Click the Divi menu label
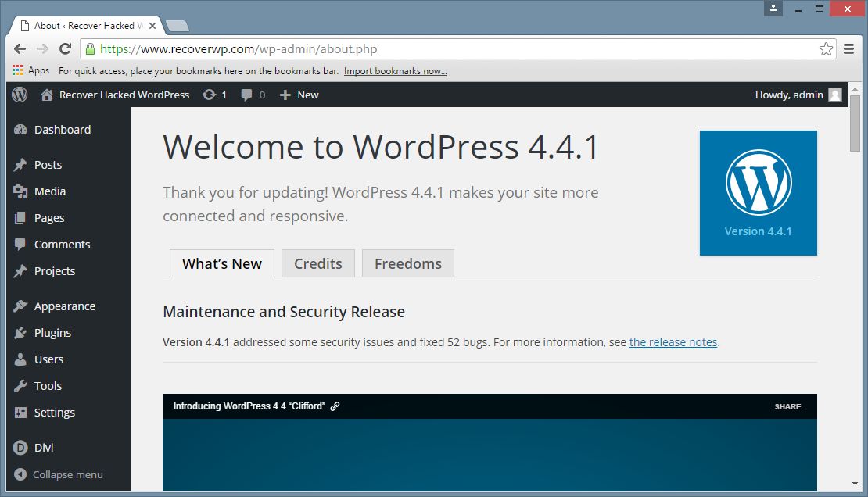Screen dimensions: 868x497 pyautogui.click(x=44, y=447)
